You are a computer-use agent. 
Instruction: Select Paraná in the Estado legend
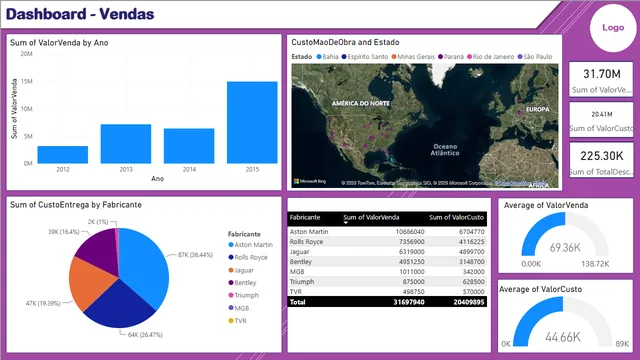tap(451, 57)
